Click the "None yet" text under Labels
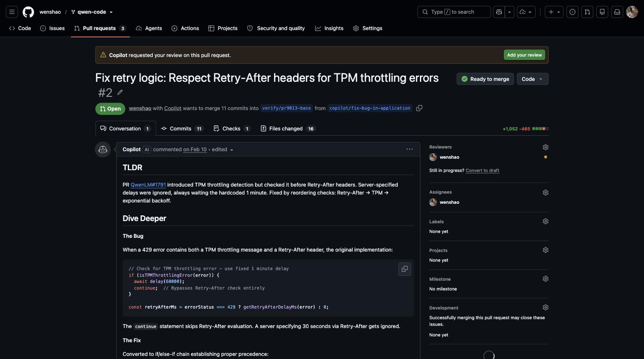This screenshot has height=359, width=644. coord(438,231)
